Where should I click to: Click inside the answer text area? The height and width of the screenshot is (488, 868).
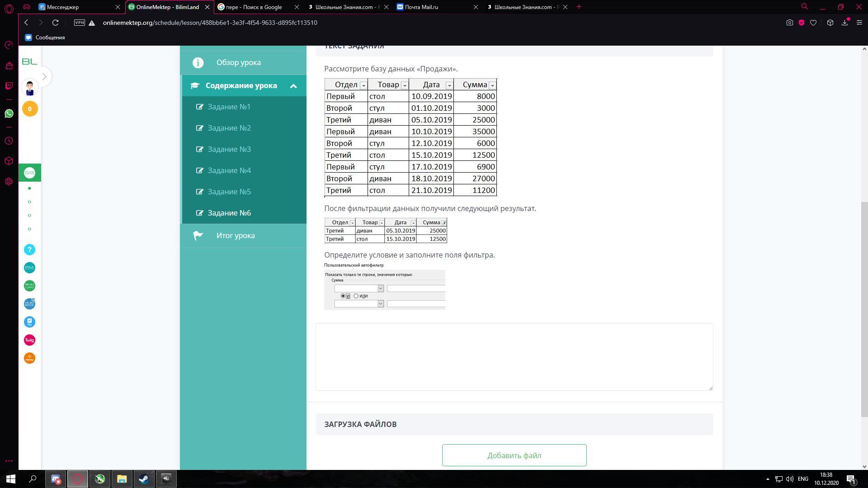514,357
